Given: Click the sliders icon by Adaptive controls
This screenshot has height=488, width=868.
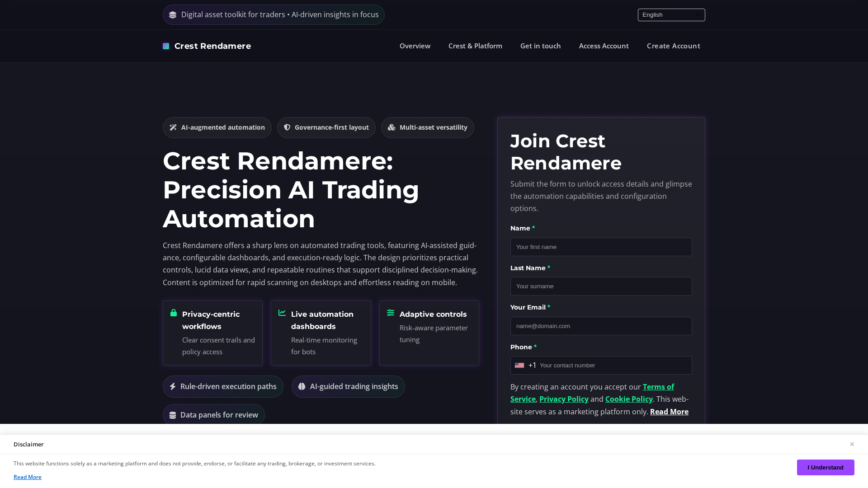Looking at the screenshot, I should [x=391, y=313].
